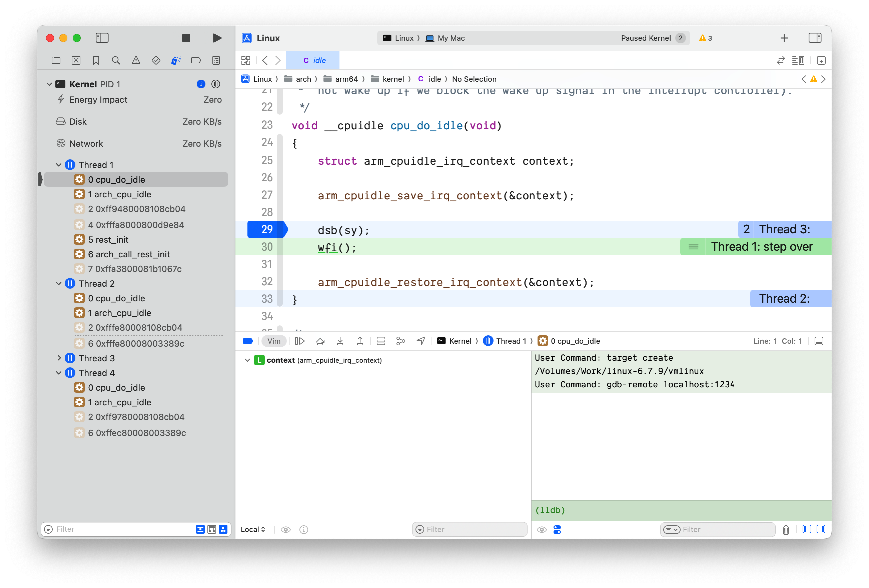Open the Local variables scope dropdown
Image resolution: width=869 pixels, height=588 pixels.
click(253, 530)
